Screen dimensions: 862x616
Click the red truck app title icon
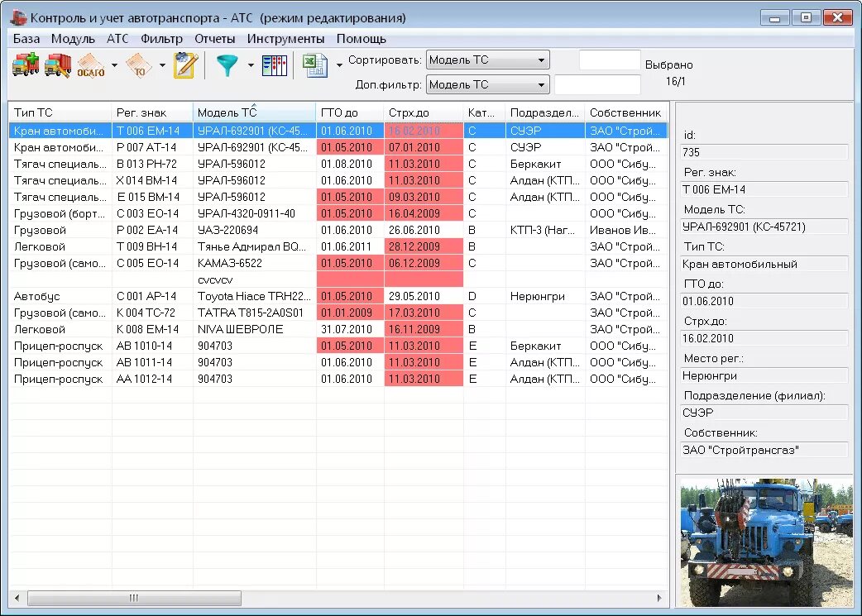tap(18, 17)
